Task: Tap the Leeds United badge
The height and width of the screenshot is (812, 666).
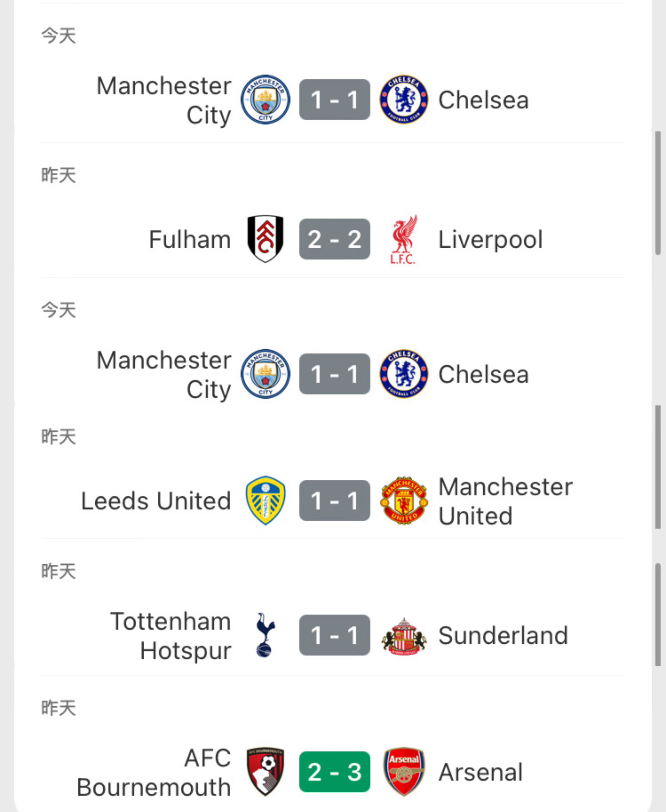Action: click(265, 500)
